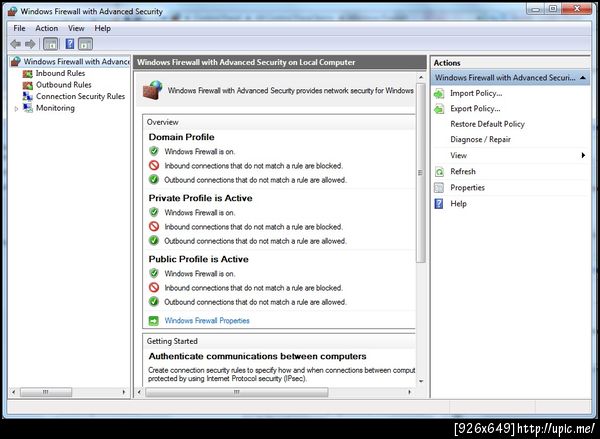Click the green arrow icon beside Firewall Properties
The width and height of the screenshot is (600, 439).
click(154, 321)
